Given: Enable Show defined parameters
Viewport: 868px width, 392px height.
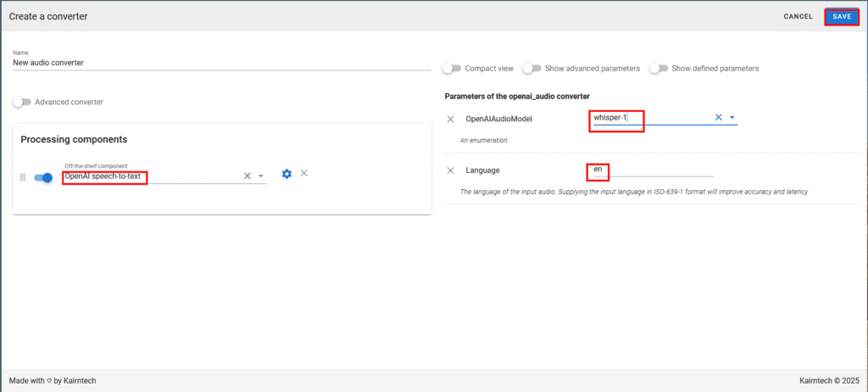Looking at the screenshot, I should point(659,68).
